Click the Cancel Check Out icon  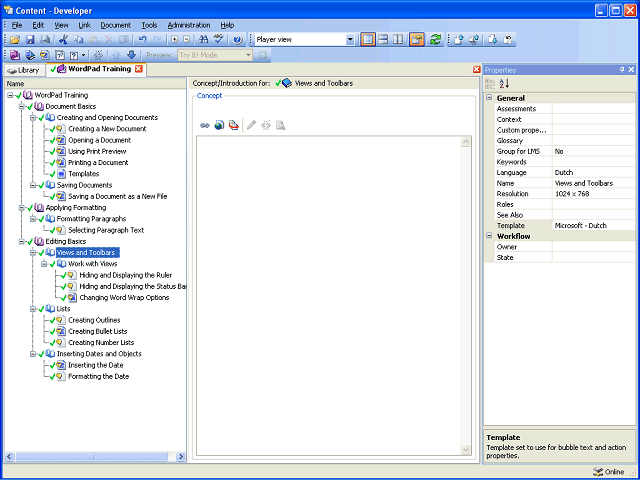(x=507, y=40)
